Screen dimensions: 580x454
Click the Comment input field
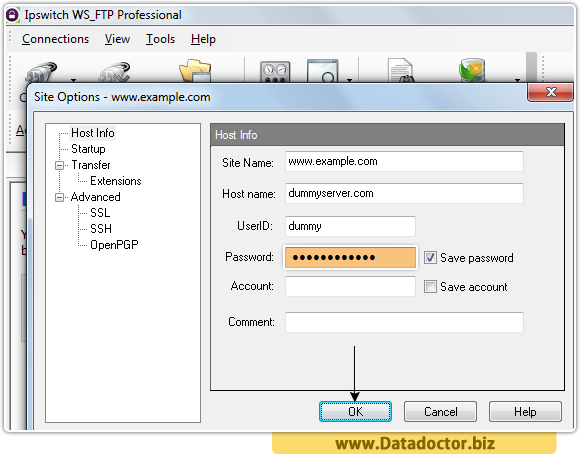pyautogui.click(x=404, y=322)
